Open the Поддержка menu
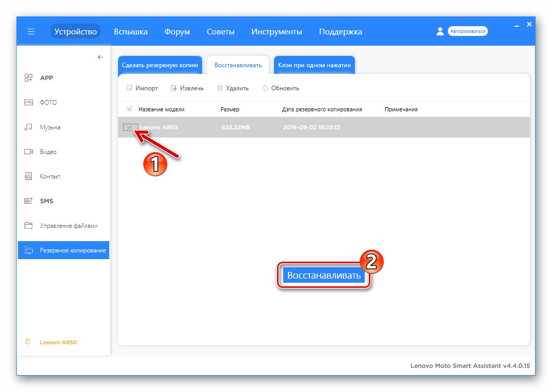Image resolution: width=552 pixels, height=392 pixels. [x=341, y=32]
